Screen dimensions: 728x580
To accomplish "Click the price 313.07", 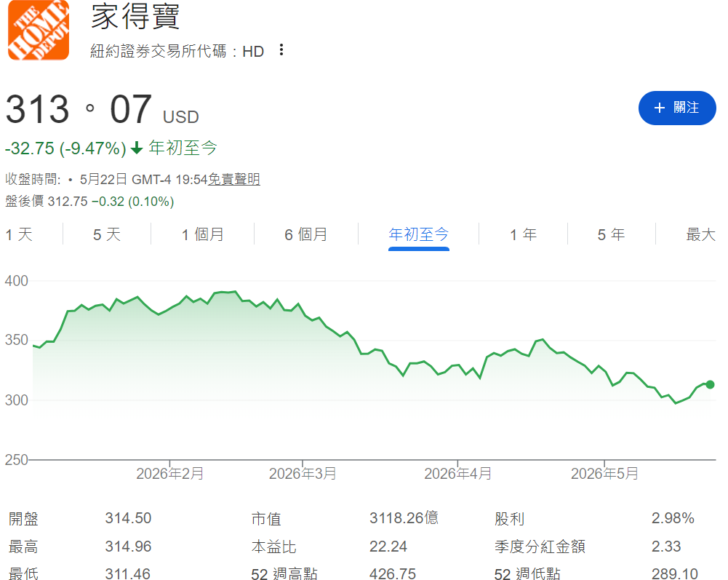I will coord(79,109).
